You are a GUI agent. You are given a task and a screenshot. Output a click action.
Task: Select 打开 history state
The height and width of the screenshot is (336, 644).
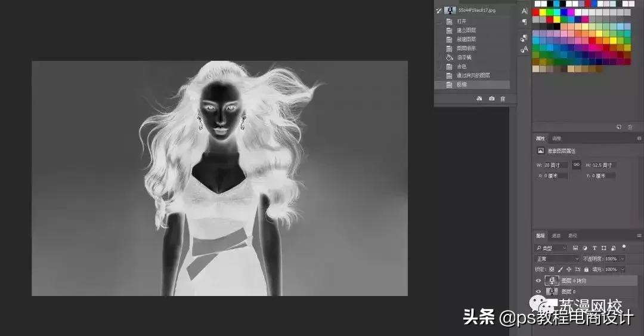click(x=472, y=21)
